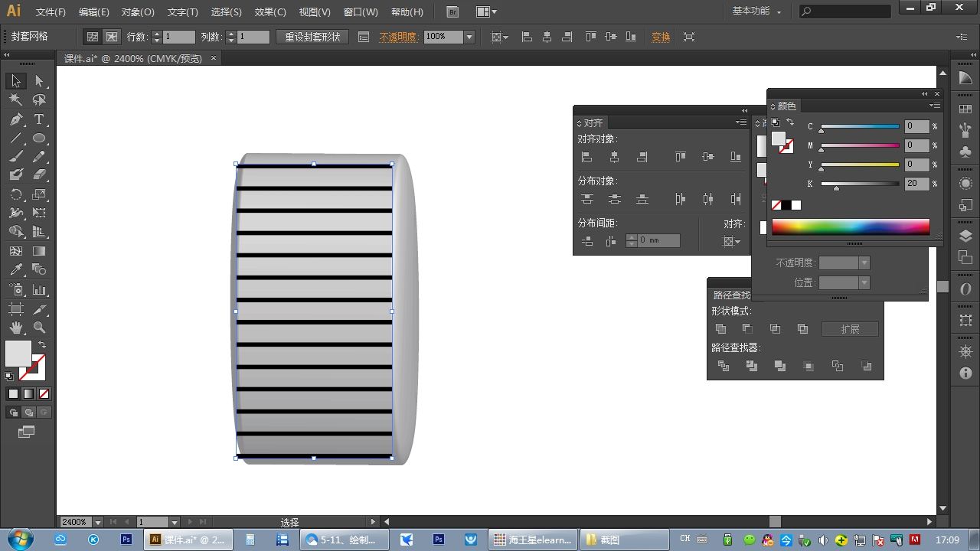This screenshot has width=980, height=551.
Task: Click Unite shape mode in Pathfinder
Action: pos(720,329)
